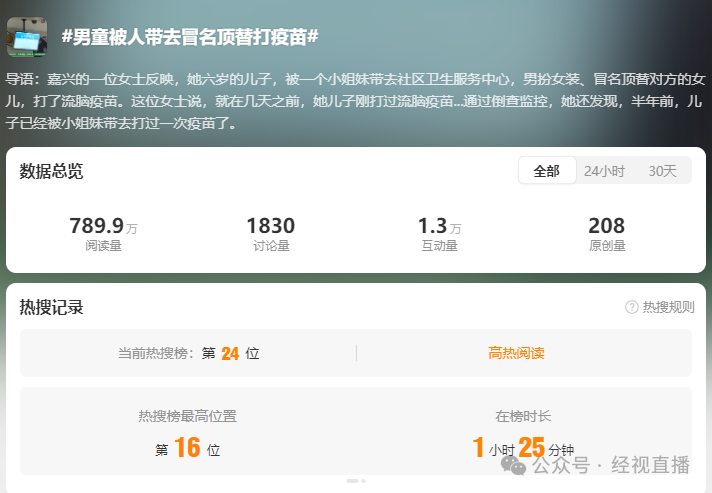Click the topic thumbnail image

27,37
